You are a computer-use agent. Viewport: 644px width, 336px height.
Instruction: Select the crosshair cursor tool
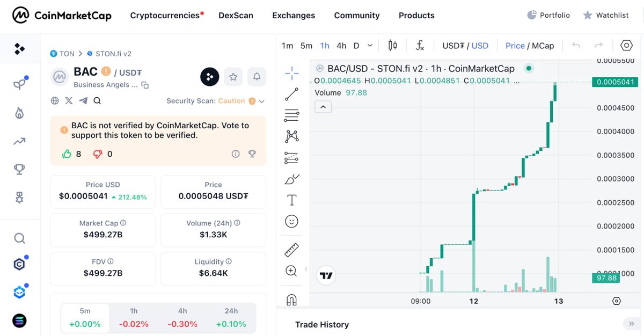pos(292,73)
